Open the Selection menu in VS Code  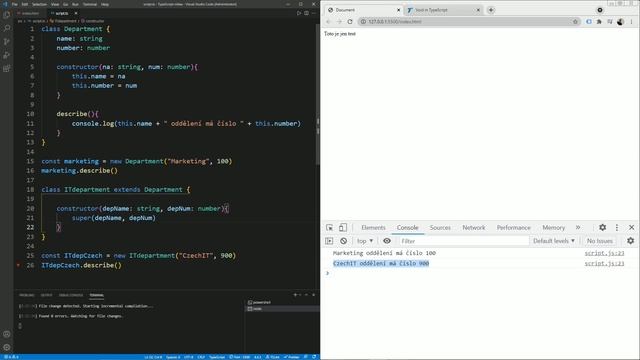pyautogui.click(x=40, y=4)
